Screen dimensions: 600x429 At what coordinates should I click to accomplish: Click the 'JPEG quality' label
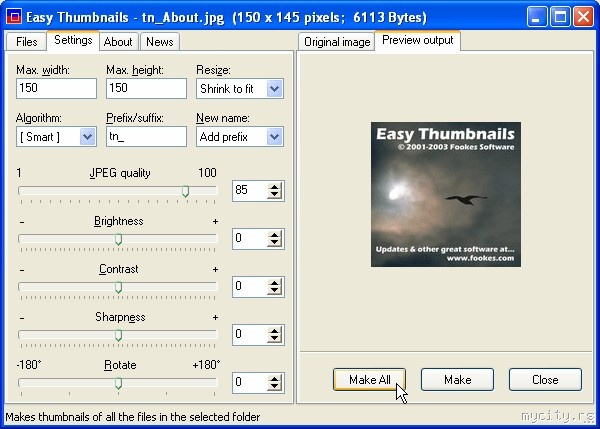click(x=120, y=173)
